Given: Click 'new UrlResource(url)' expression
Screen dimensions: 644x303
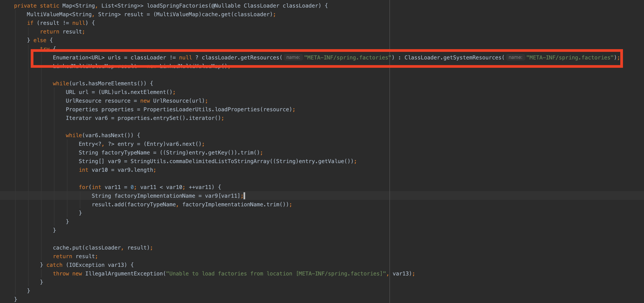Looking at the screenshot, I should (x=173, y=101).
